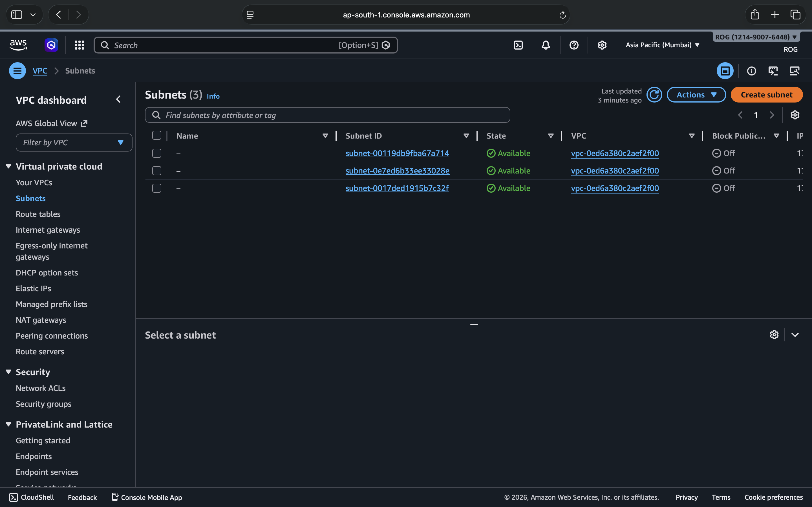Open the help question mark icon

(x=574, y=45)
